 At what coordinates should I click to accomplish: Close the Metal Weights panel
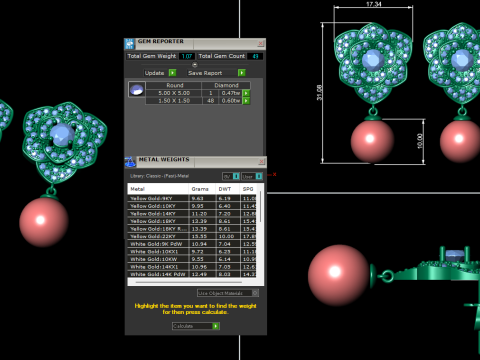(261, 162)
